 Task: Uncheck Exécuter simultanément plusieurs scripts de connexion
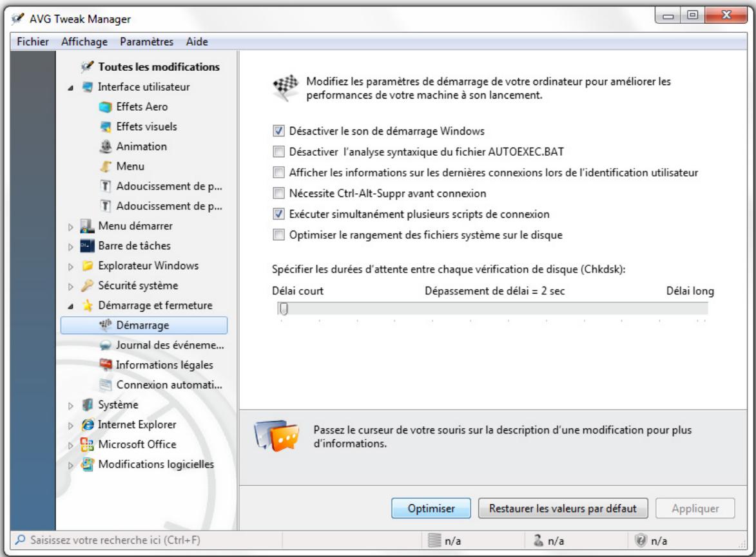[x=278, y=214]
